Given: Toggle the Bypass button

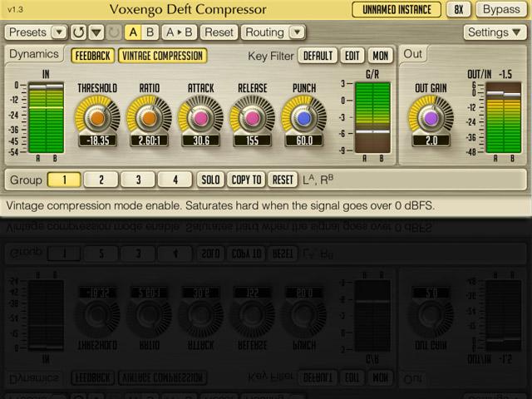Looking at the screenshot, I should point(501,9).
